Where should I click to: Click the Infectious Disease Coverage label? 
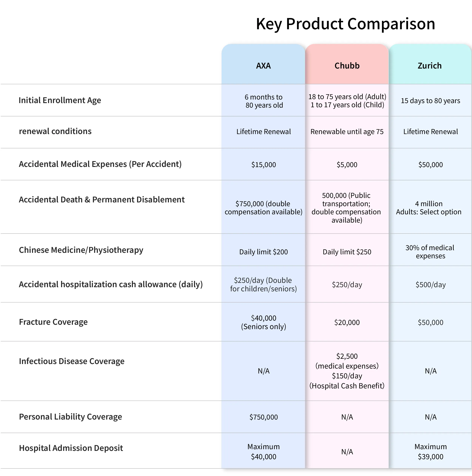[x=72, y=361]
